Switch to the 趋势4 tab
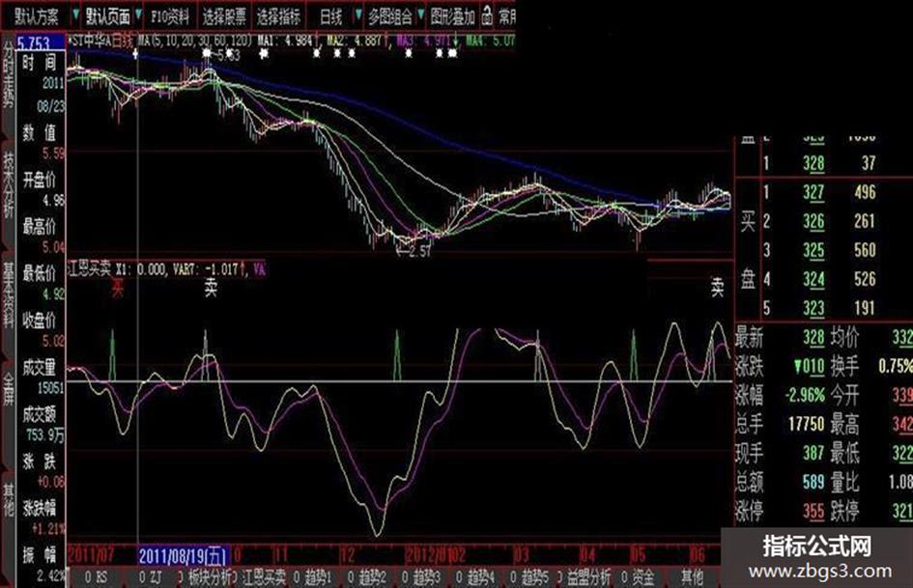 point(475,577)
